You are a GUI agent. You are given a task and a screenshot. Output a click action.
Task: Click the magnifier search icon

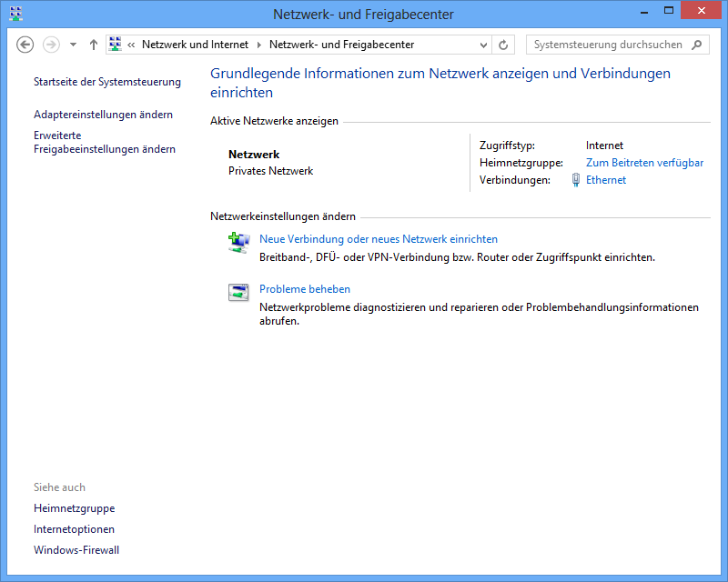(697, 45)
